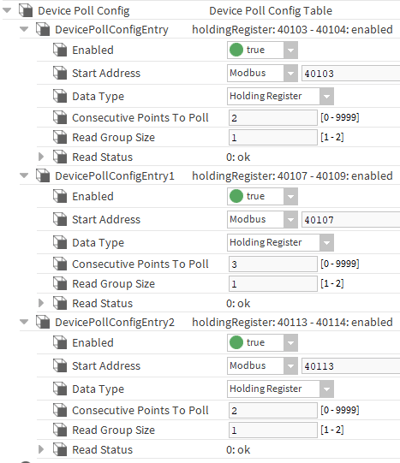The width and height of the screenshot is (400, 463).
Task: Open the Holding Register dropdown in DevicePollConfigEntry1
Action: (280, 242)
